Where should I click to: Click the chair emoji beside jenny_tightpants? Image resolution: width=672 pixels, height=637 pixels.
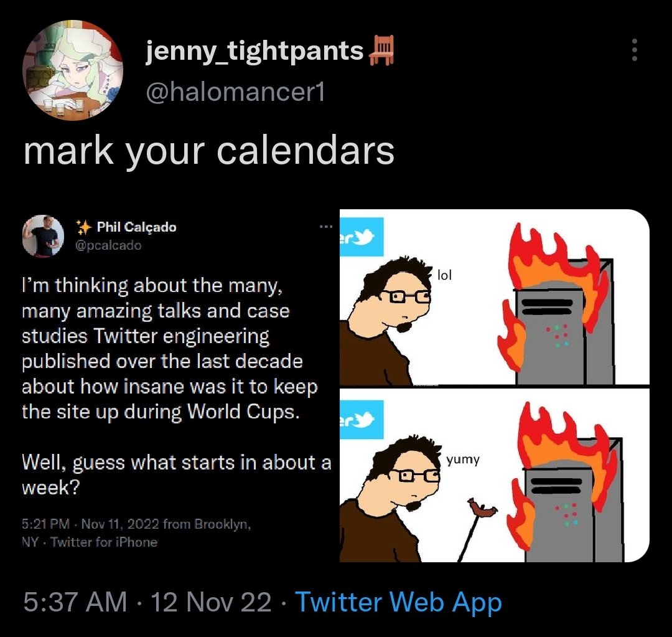[x=381, y=50]
